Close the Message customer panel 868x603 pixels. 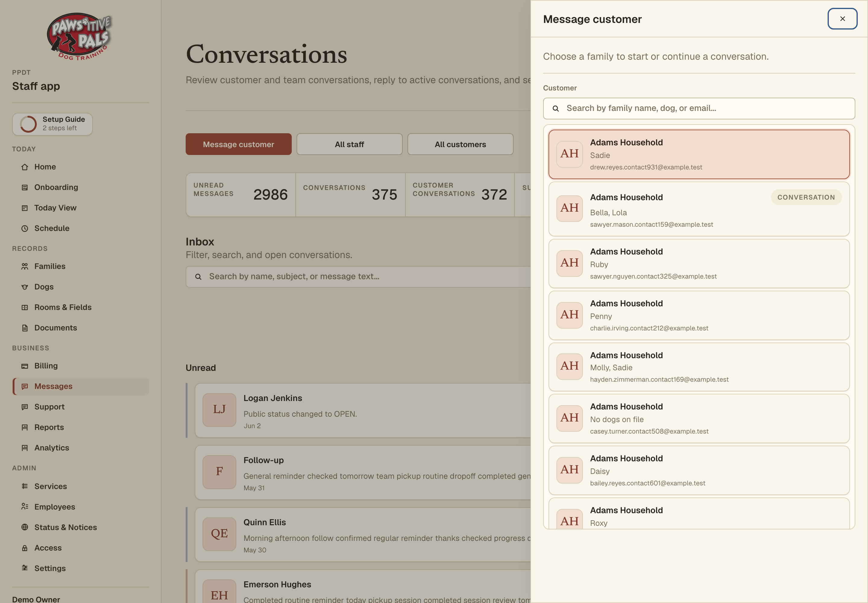(x=842, y=18)
